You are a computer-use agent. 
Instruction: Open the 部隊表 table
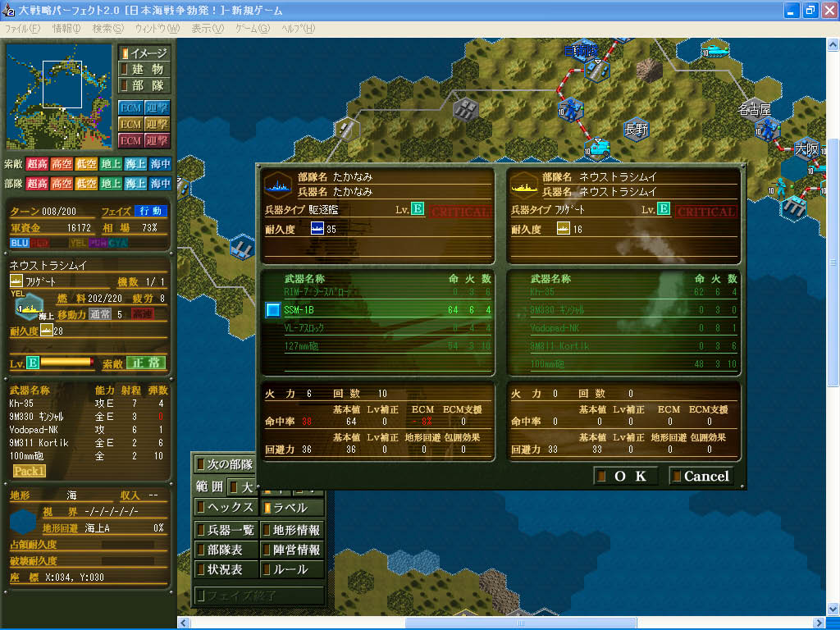[226, 550]
